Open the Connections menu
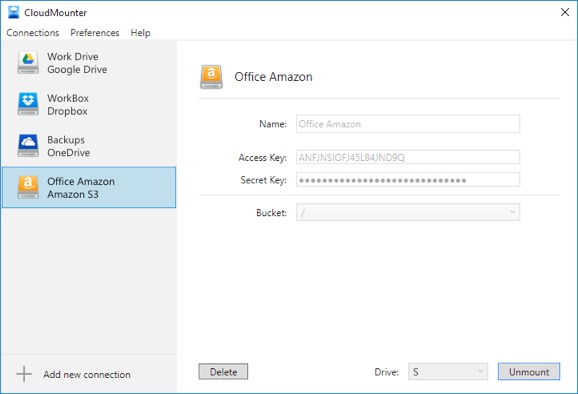 click(x=33, y=33)
